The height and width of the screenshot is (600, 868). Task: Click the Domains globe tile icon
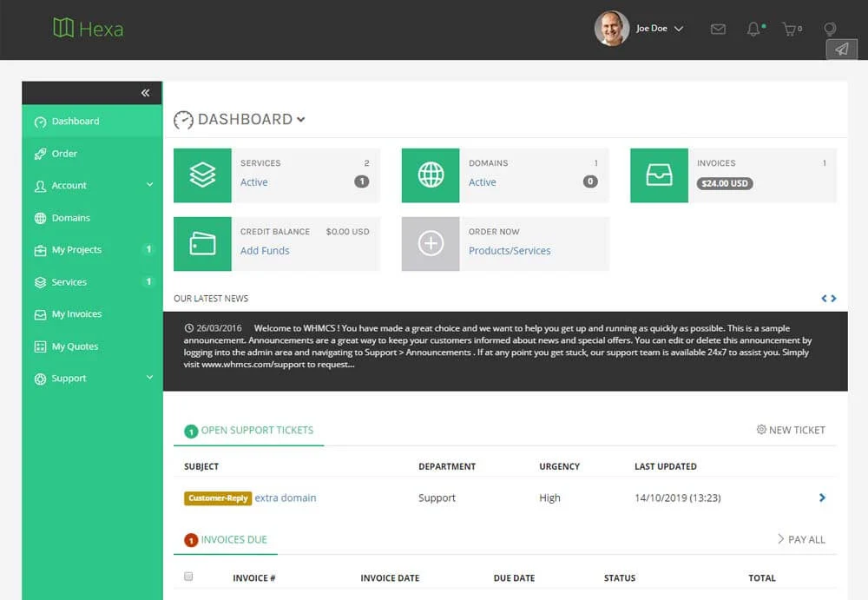click(x=431, y=175)
